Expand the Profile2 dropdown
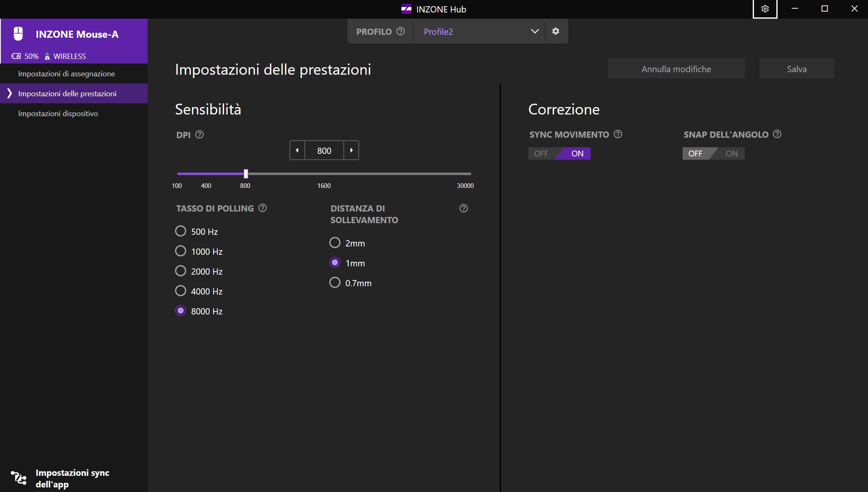868x492 pixels. coord(535,31)
